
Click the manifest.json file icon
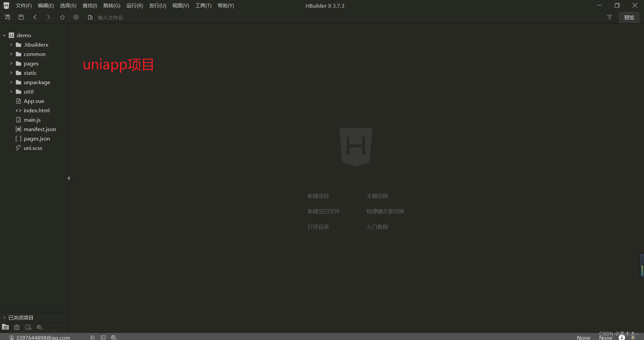pos(18,129)
